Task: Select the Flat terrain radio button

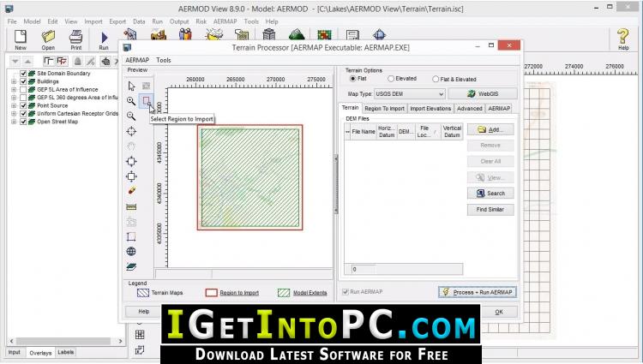Action: coord(352,79)
